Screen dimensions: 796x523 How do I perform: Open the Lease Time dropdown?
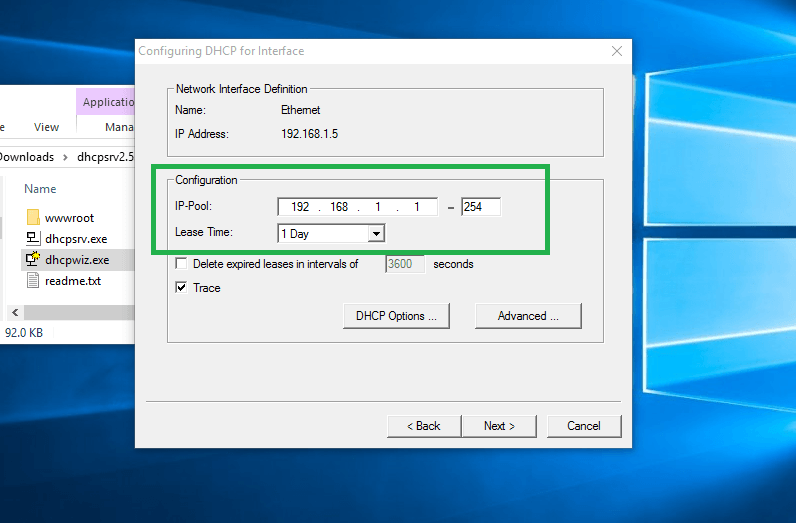(376, 234)
